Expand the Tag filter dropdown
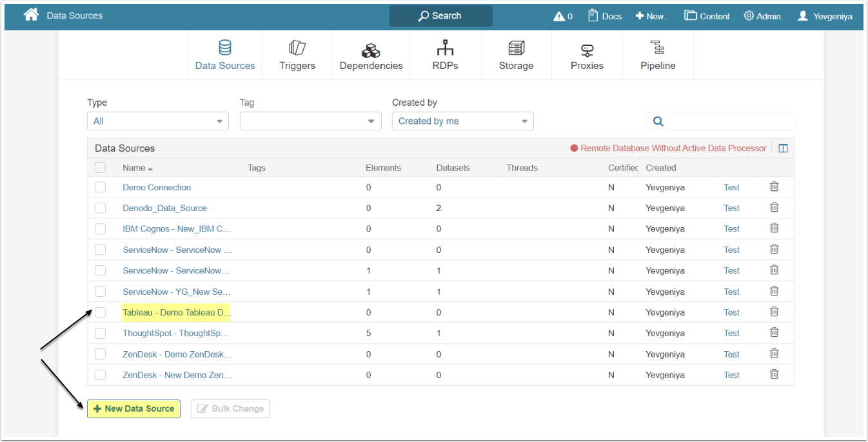 point(310,121)
